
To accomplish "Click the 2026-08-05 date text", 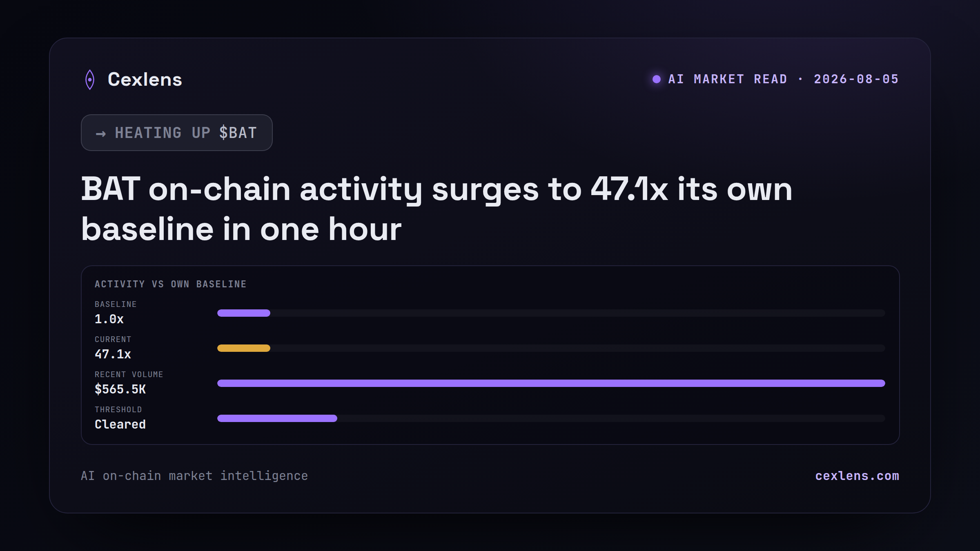I will pyautogui.click(x=856, y=79).
